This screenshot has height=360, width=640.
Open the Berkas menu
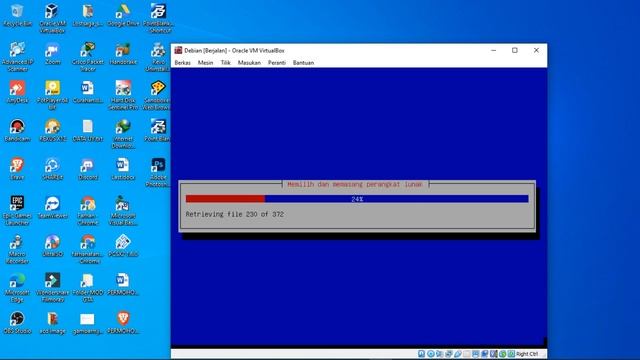(182, 62)
